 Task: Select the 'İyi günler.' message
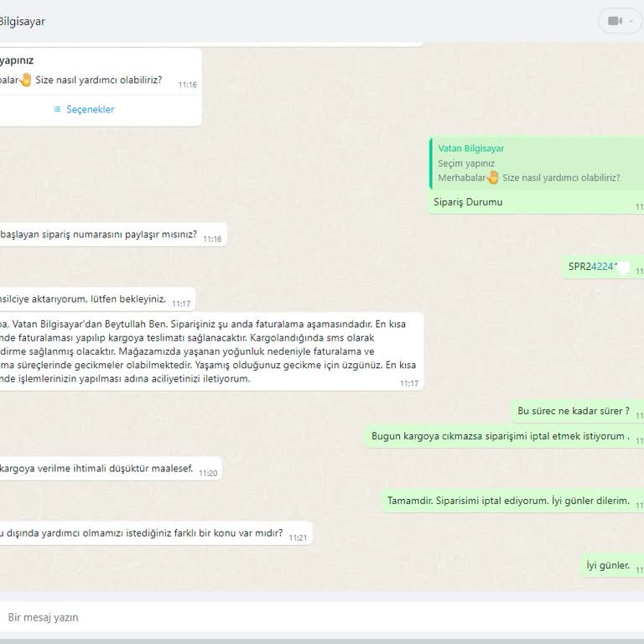[x=608, y=565]
